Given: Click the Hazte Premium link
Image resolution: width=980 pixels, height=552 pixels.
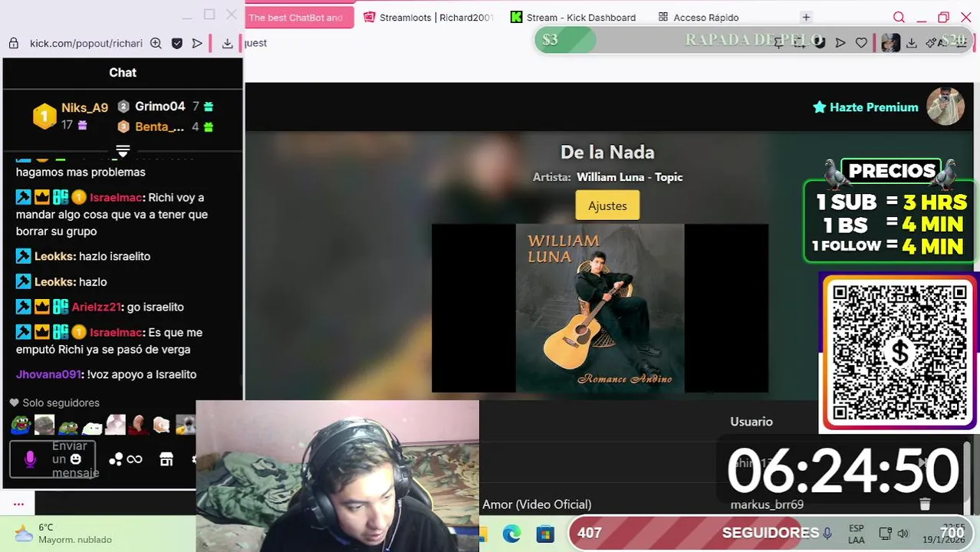Looking at the screenshot, I should click(865, 107).
